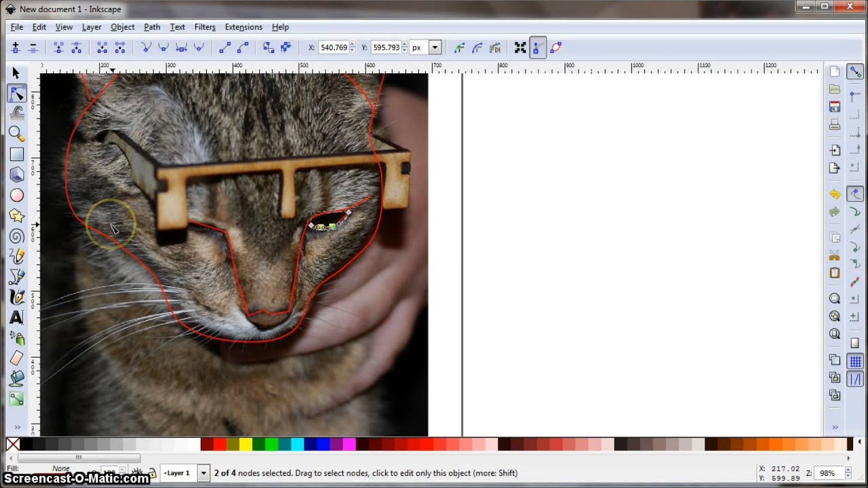Select the Bezier pen tool
Screen dimensions: 868x488
16,277
